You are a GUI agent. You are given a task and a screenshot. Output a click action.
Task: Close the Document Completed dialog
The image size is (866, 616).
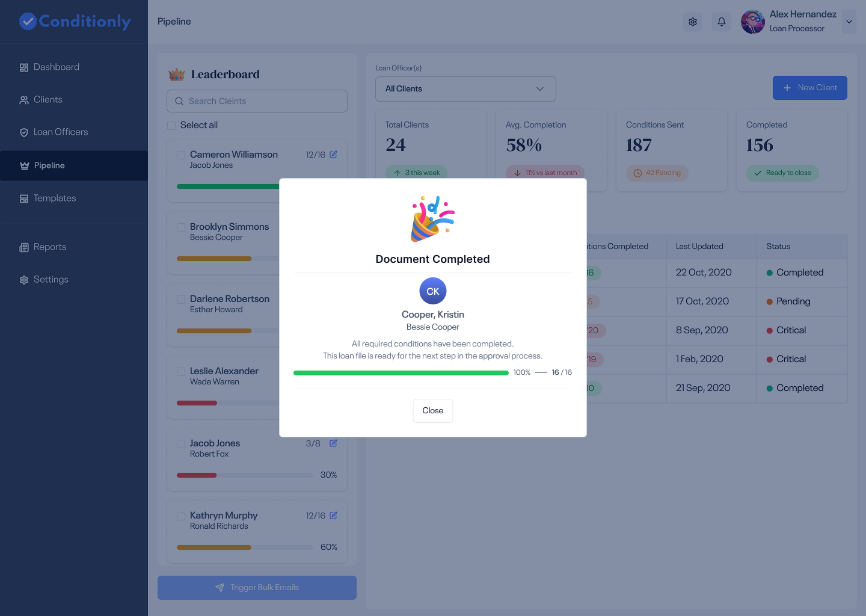click(432, 410)
